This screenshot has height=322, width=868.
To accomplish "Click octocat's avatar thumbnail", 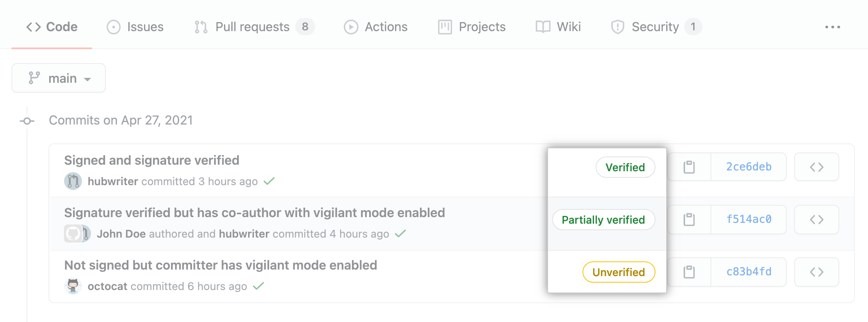I will pos(73,286).
